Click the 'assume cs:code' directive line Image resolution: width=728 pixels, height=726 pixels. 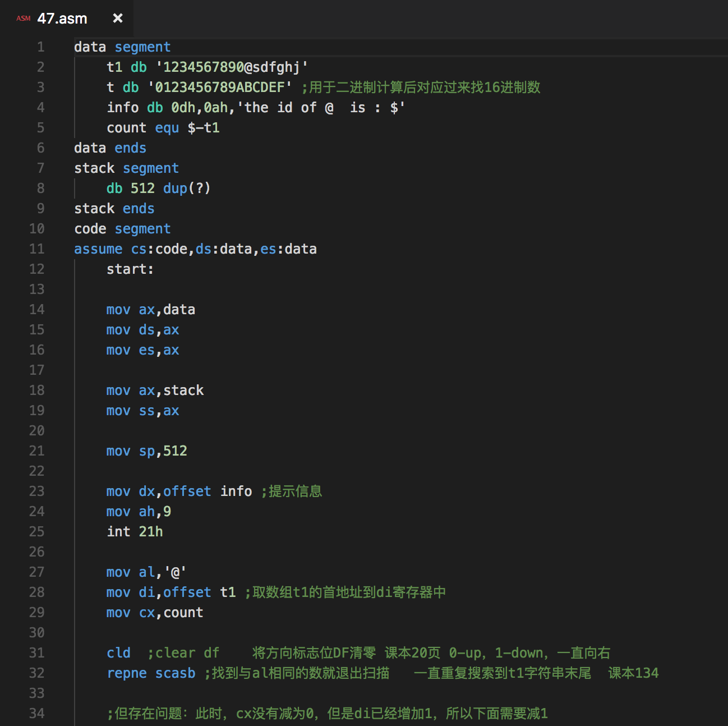pyautogui.click(x=195, y=249)
